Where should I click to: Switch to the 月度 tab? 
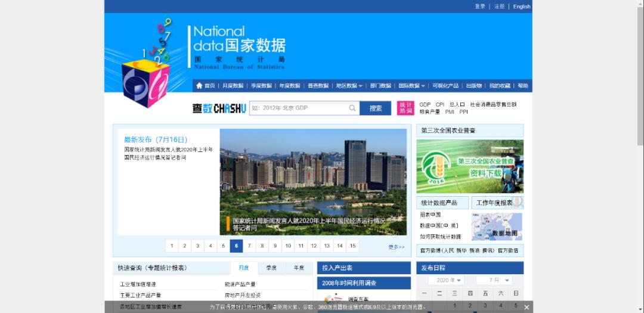point(244,268)
